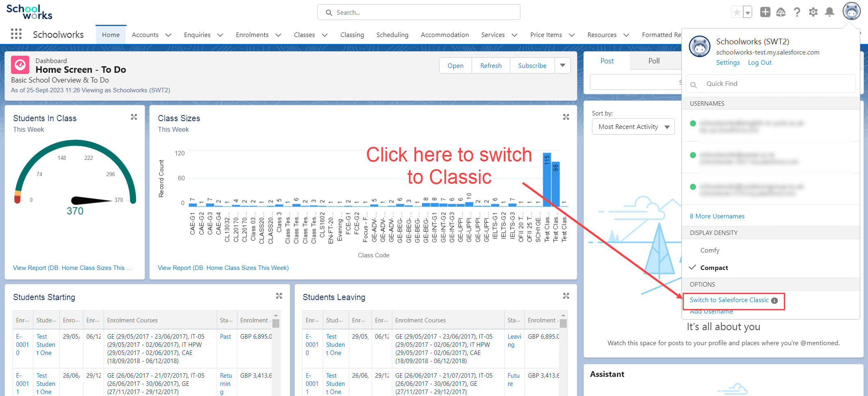Expand the Students In Class widget
The image size is (868, 396).
coord(134,117)
